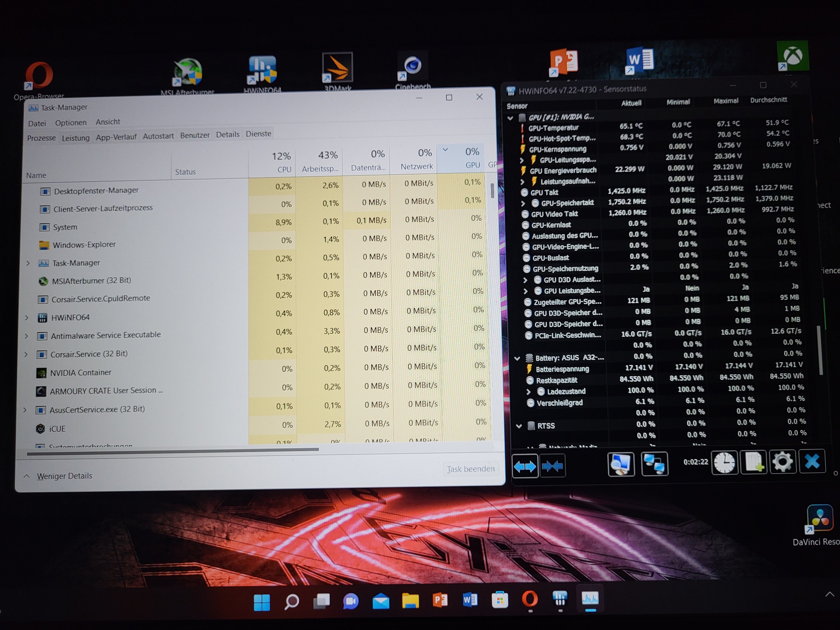The height and width of the screenshot is (630, 840).
Task: Collapse GPU [#1] NVIDIA sensor group
Action: (x=510, y=118)
